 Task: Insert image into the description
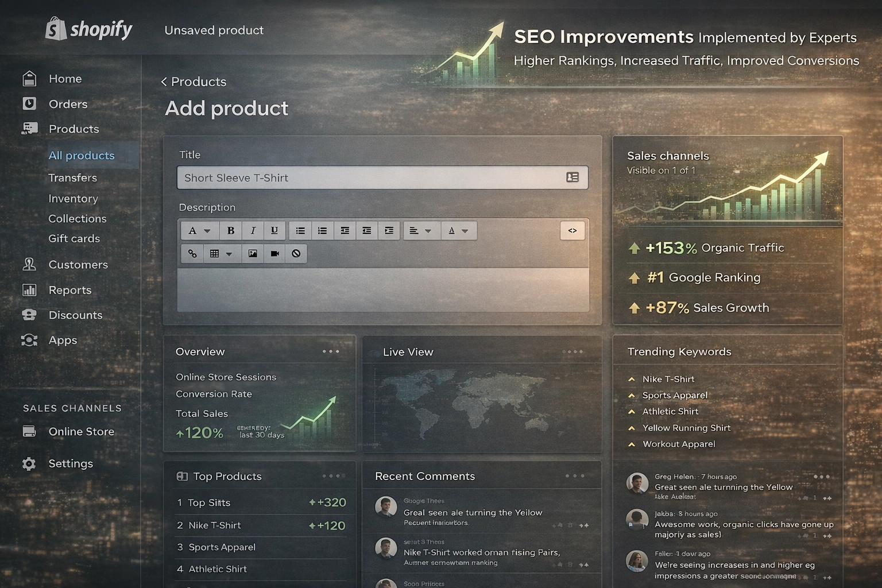point(253,254)
